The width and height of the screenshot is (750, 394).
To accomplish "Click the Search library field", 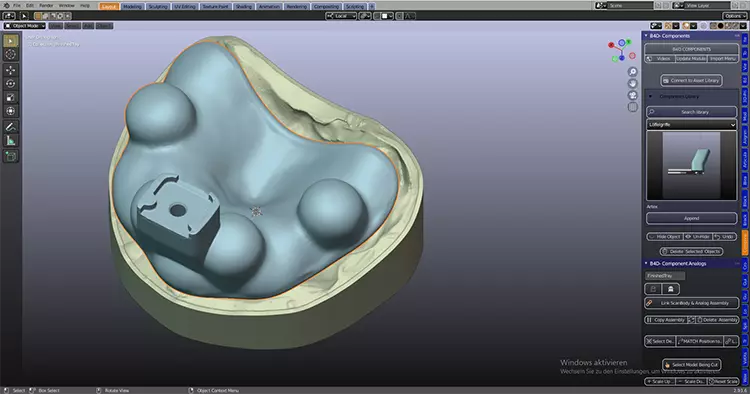I will click(x=691, y=112).
